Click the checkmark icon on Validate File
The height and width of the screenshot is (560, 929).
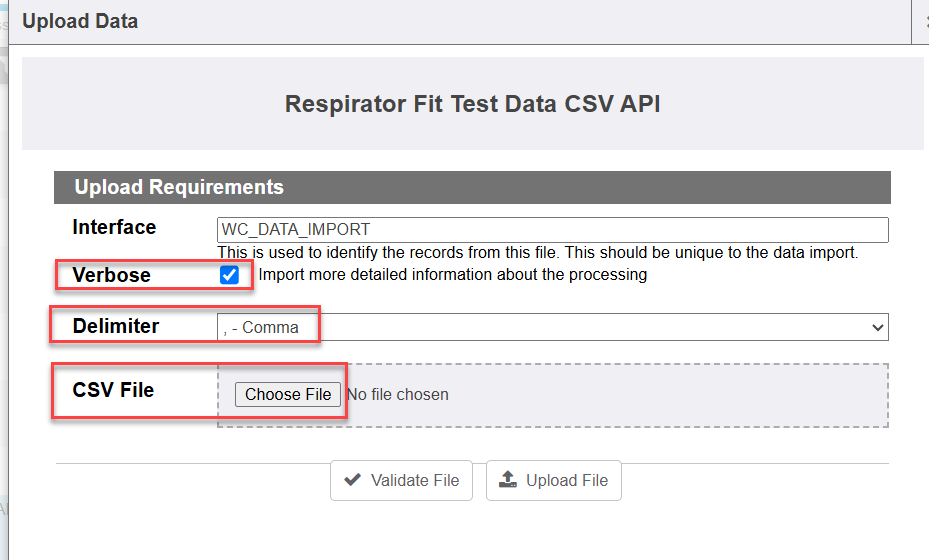click(353, 480)
